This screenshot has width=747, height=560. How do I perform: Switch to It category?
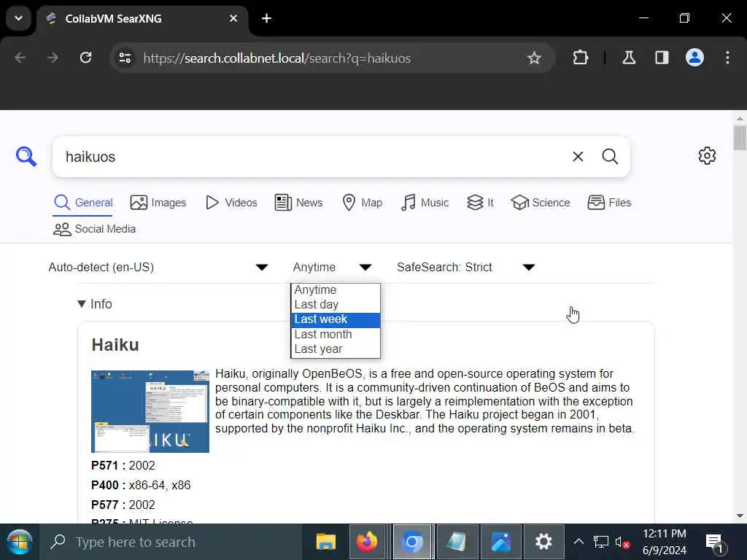[x=480, y=203]
